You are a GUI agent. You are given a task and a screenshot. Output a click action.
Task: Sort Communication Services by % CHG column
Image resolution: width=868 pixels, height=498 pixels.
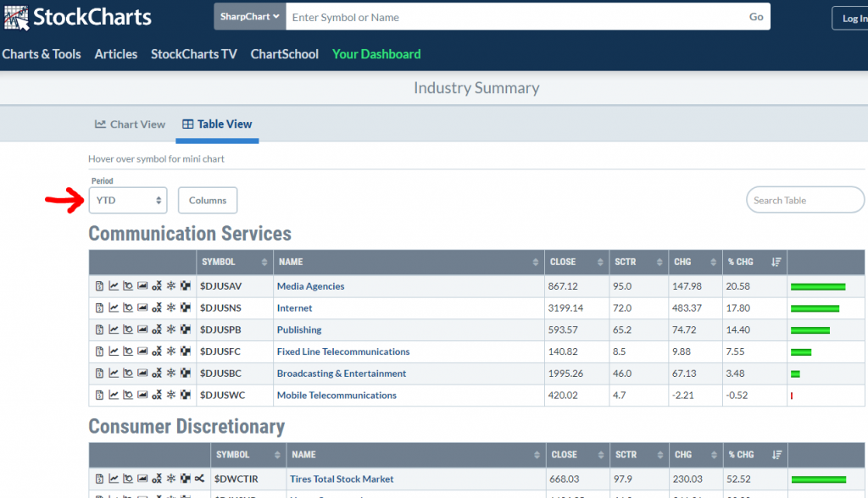pos(752,263)
